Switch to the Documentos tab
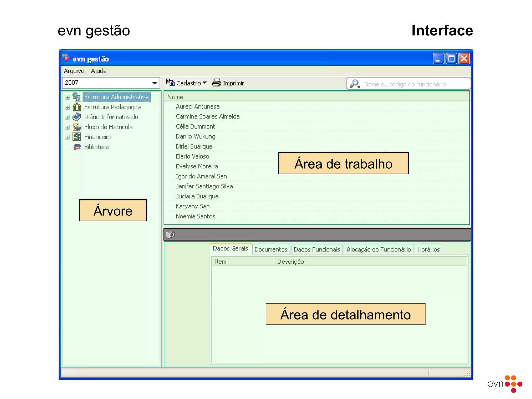This screenshot has width=532, height=399. pos(271,249)
